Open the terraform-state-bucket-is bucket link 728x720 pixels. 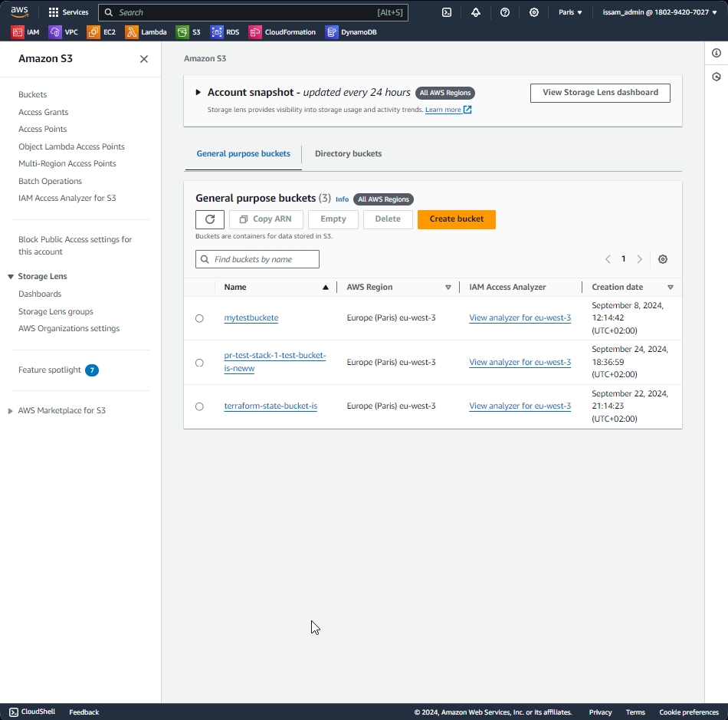tap(271, 406)
